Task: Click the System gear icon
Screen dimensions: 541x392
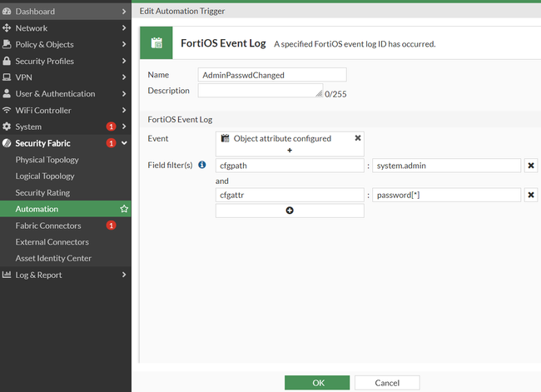Action: point(7,127)
